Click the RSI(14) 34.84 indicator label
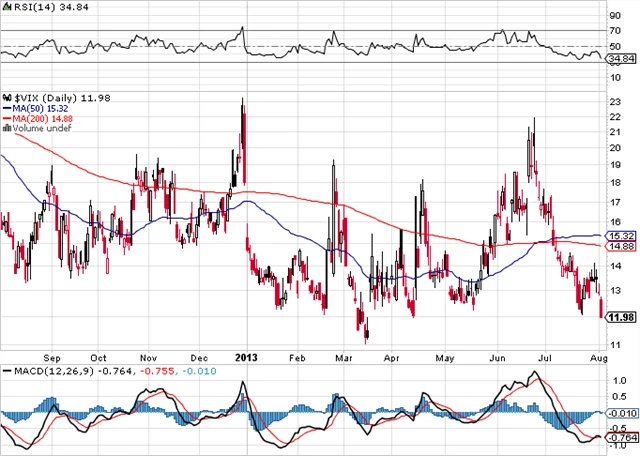 (x=51, y=7)
